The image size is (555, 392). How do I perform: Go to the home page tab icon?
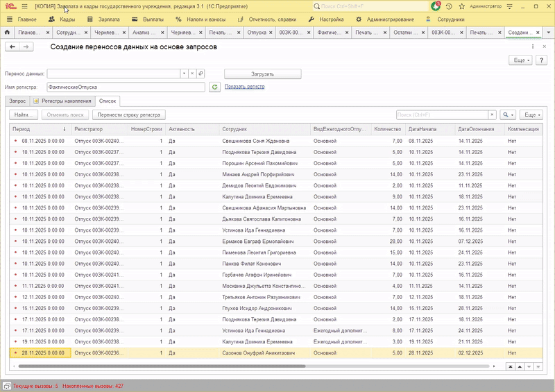[7, 32]
